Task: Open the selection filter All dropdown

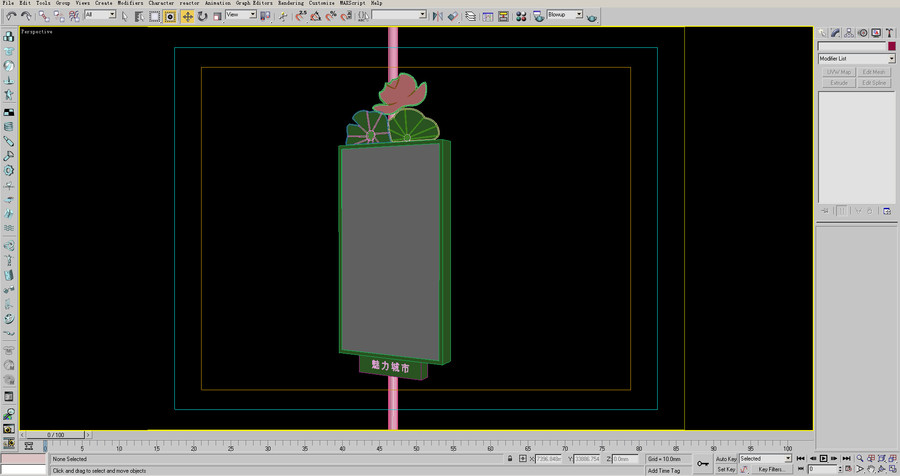Action: click(100, 14)
